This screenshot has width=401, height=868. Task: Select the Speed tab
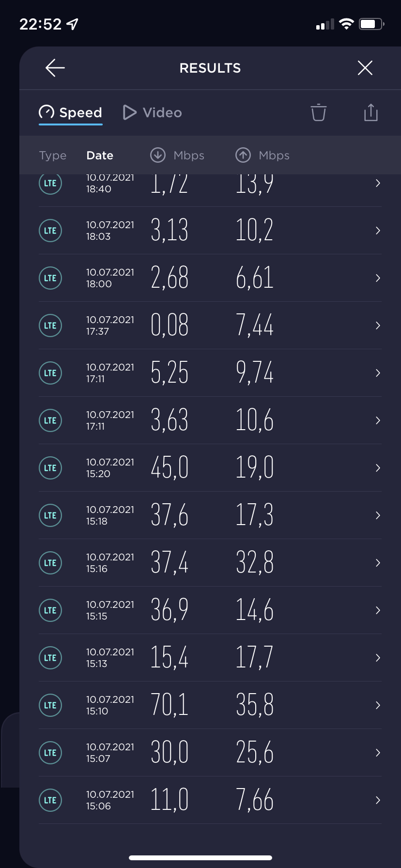tap(71, 112)
